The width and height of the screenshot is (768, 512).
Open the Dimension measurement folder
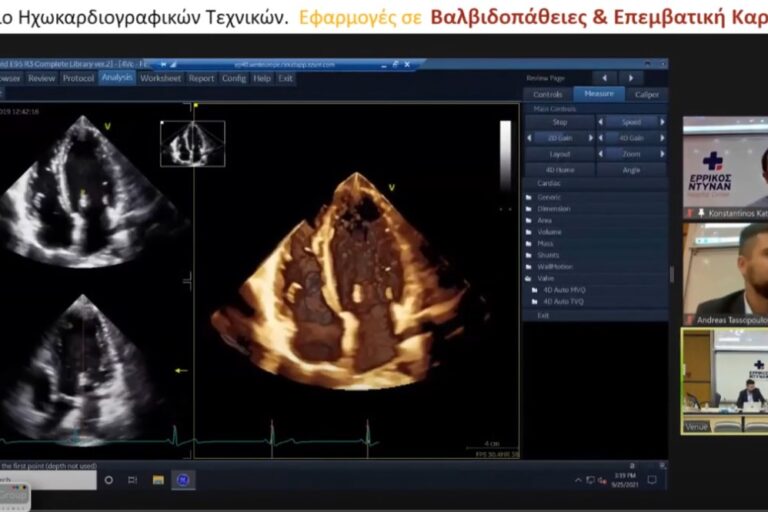553,209
